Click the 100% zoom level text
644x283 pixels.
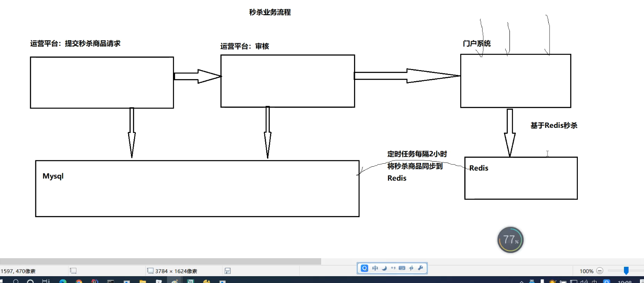click(x=586, y=271)
